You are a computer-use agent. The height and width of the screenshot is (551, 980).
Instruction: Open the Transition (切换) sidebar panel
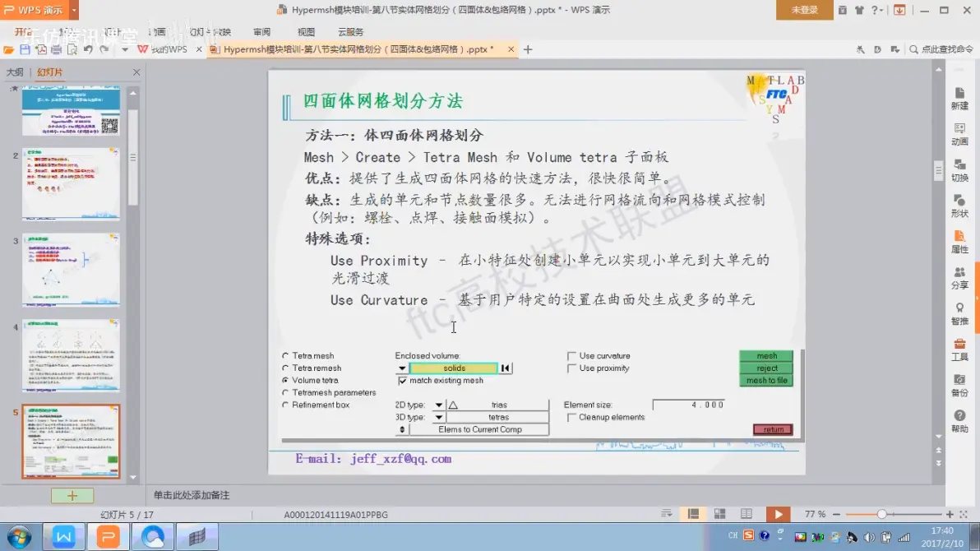959,170
